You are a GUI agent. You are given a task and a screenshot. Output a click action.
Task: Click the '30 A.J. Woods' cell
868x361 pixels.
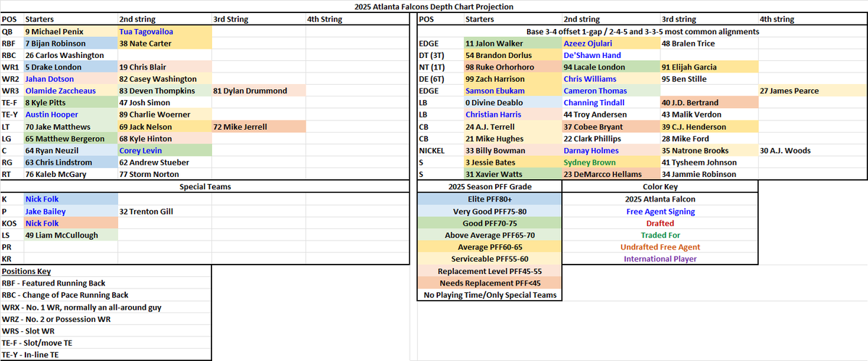pyautogui.click(x=813, y=150)
